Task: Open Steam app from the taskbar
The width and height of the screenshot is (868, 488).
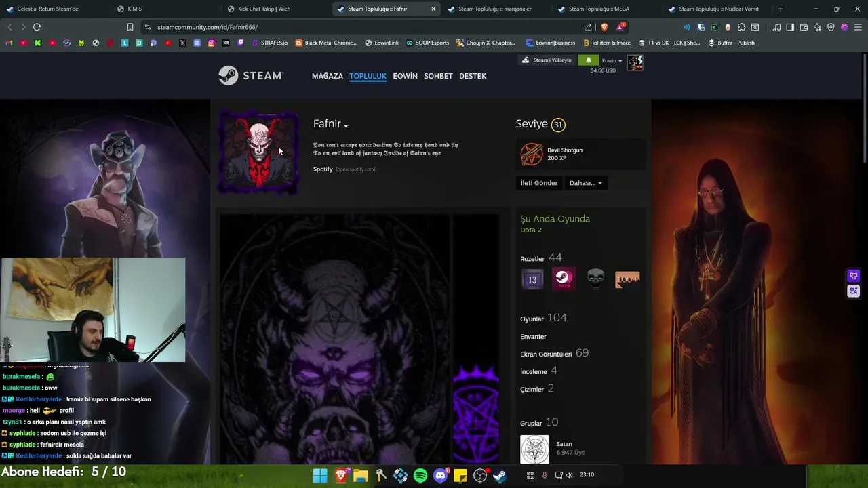Action: pyautogui.click(x=500, y=476)
